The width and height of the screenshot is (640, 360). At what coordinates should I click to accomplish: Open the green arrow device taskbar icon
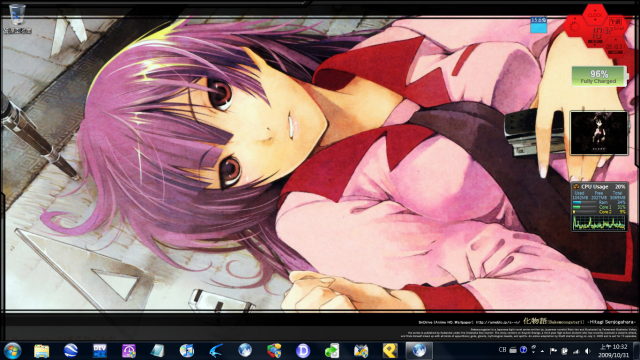click(x=332, y=351)
